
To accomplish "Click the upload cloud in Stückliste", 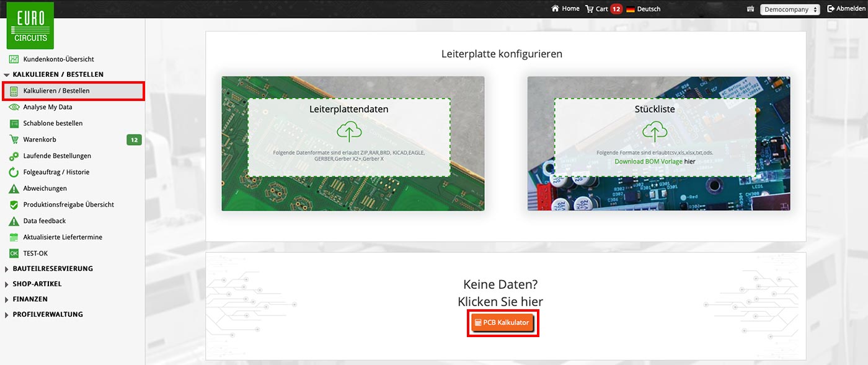I will pyautogui.click(x=655, y=132).
